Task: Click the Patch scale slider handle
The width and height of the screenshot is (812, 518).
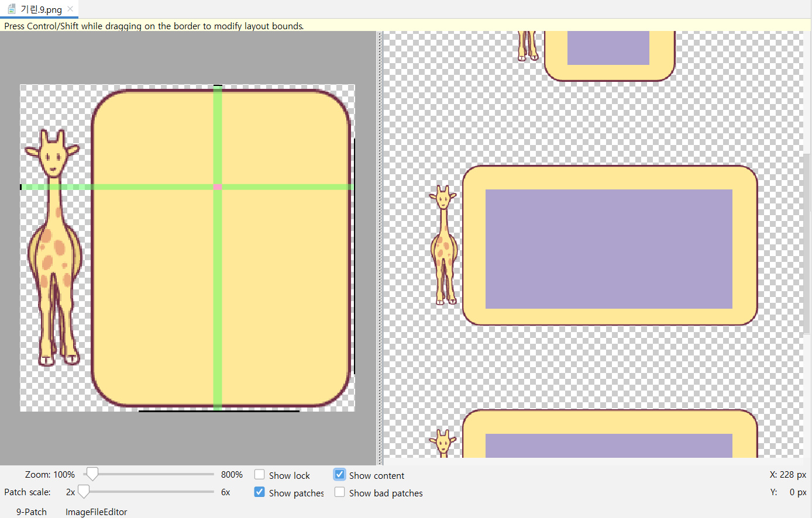Action: [84, 492]
